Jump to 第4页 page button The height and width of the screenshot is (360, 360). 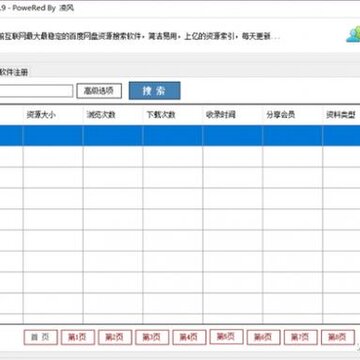coord(189,337)
